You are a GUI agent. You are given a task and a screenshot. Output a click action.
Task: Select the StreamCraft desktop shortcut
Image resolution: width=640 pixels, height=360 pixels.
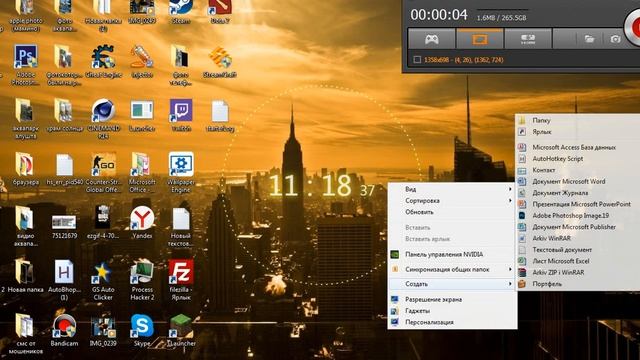point(220,61)
